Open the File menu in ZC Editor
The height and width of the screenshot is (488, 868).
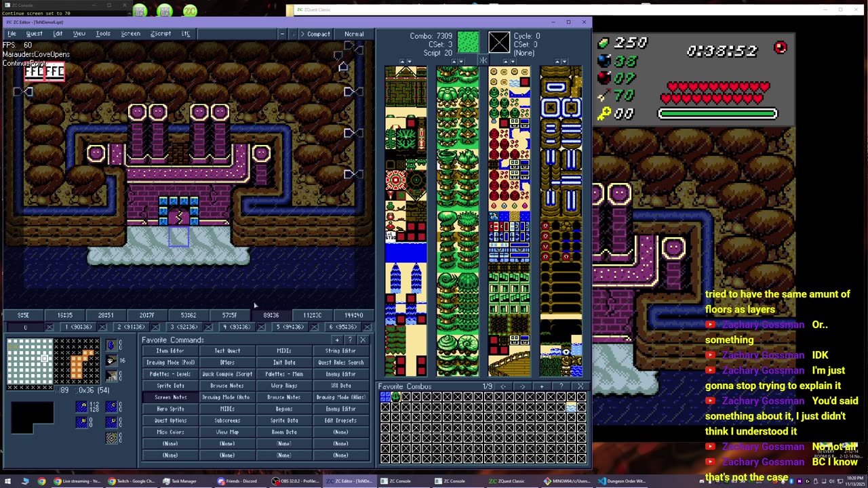coord(12,34)
